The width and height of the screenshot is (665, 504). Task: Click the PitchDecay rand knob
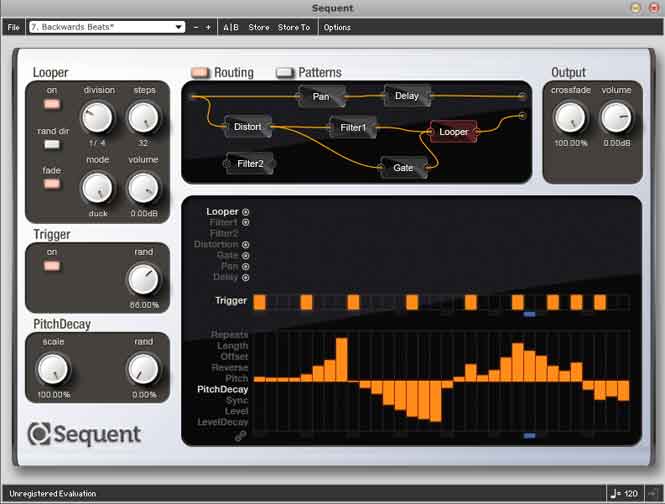tap(143, 369)
